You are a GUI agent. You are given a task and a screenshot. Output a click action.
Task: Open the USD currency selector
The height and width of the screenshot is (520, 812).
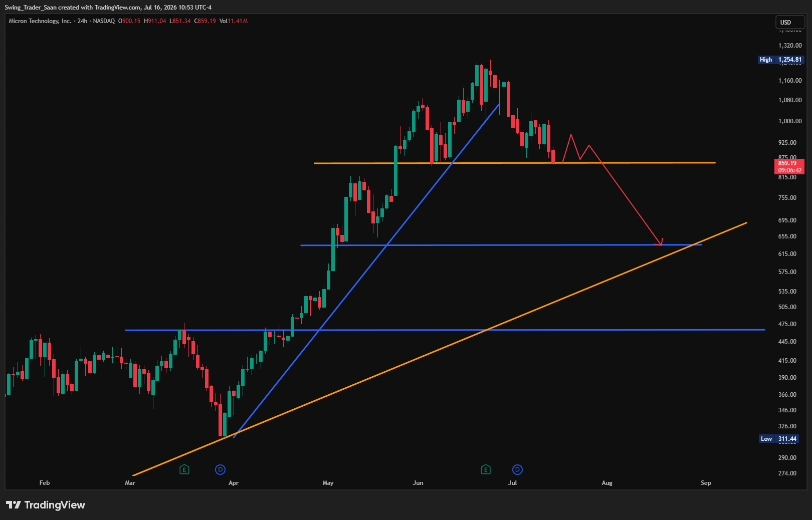pyautogui.click(x=790, y=22)
